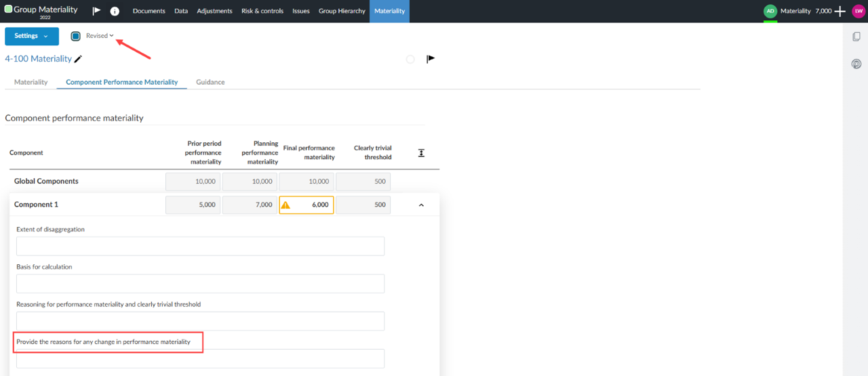The width and height of the screenshot is (868, 376).
Task: Toggle the blue Revised status checkbox
Action: click(x=76, y=36)
